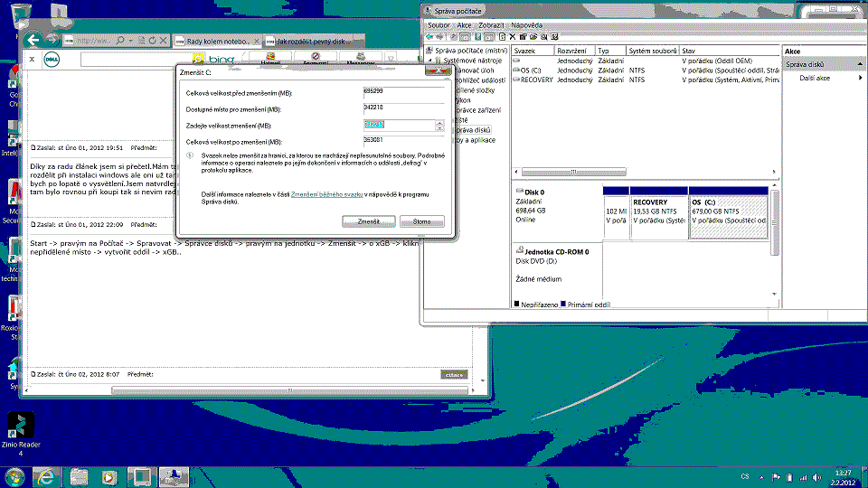
Task: Open address bar dropdown arrow in browser
Action: pyautogui.click(x=130, y=41)
